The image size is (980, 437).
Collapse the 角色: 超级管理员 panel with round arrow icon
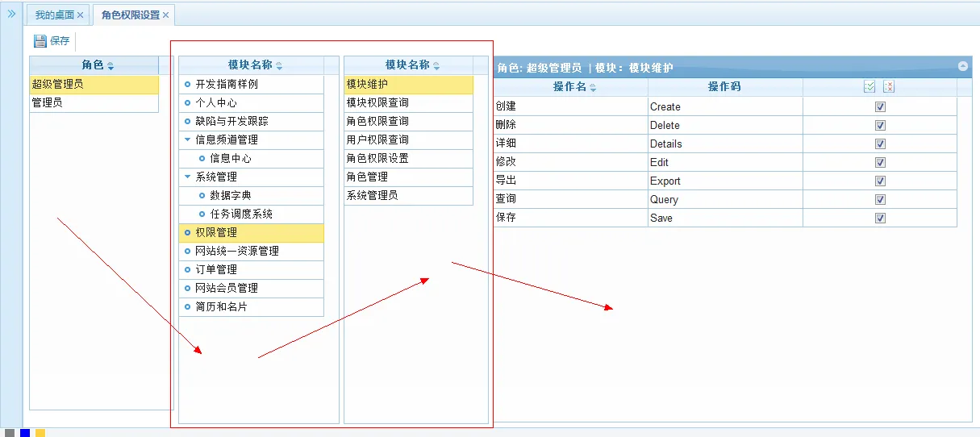point(963,67)
